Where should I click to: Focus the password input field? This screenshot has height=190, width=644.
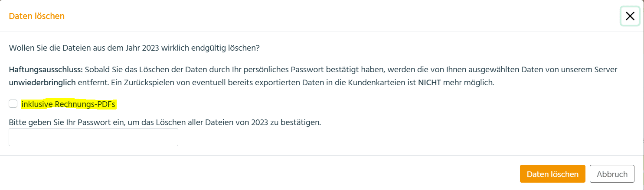tap(93, 137)
